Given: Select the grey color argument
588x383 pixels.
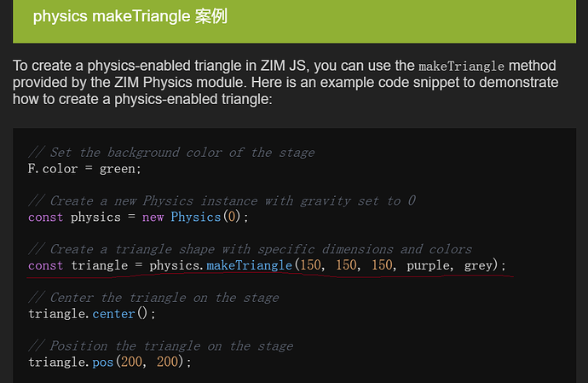Looking at the screenshot, I should tap(478, 266).
